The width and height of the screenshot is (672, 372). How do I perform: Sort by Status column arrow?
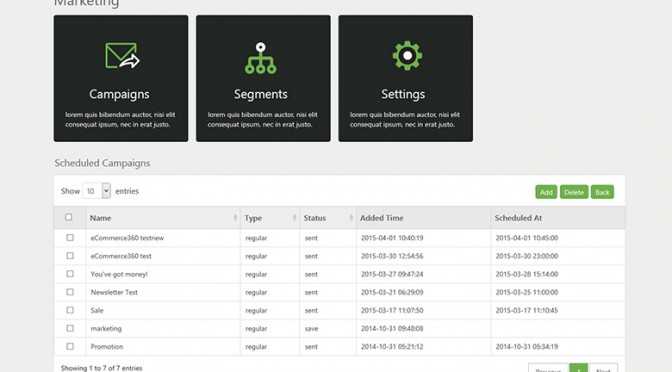click(351, 218)
